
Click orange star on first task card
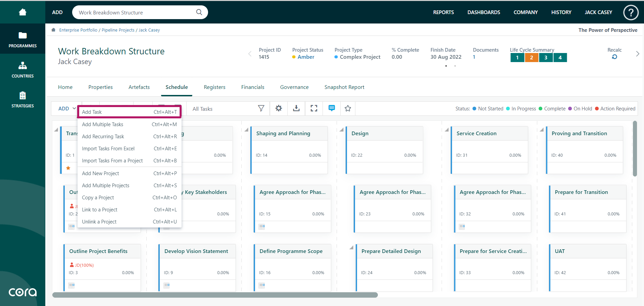[68, 168]
